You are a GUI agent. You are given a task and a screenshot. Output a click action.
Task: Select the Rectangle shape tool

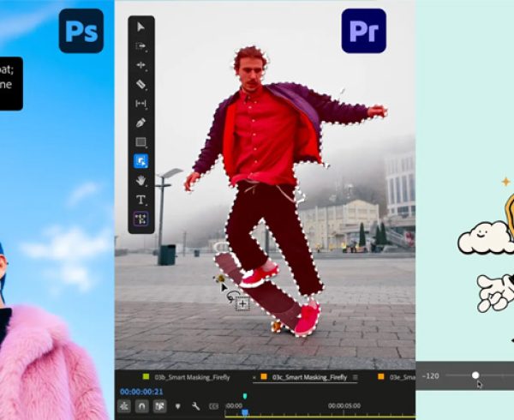coord(141,142)
